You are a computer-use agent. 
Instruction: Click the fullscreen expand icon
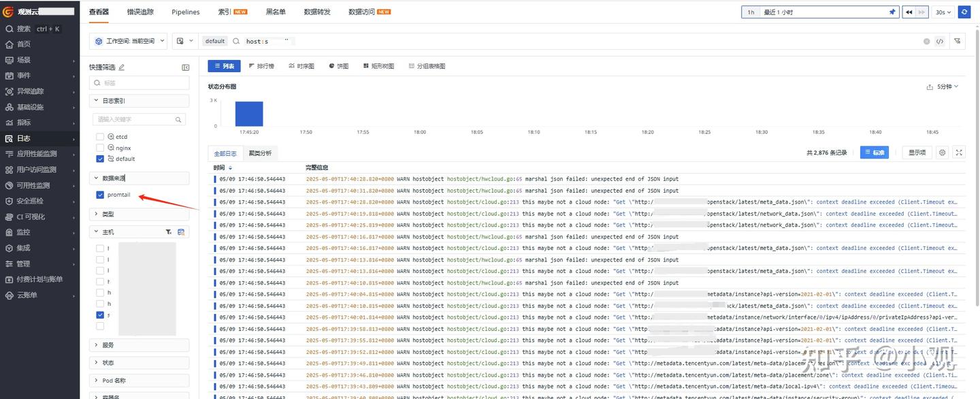[x=959, y=153]
